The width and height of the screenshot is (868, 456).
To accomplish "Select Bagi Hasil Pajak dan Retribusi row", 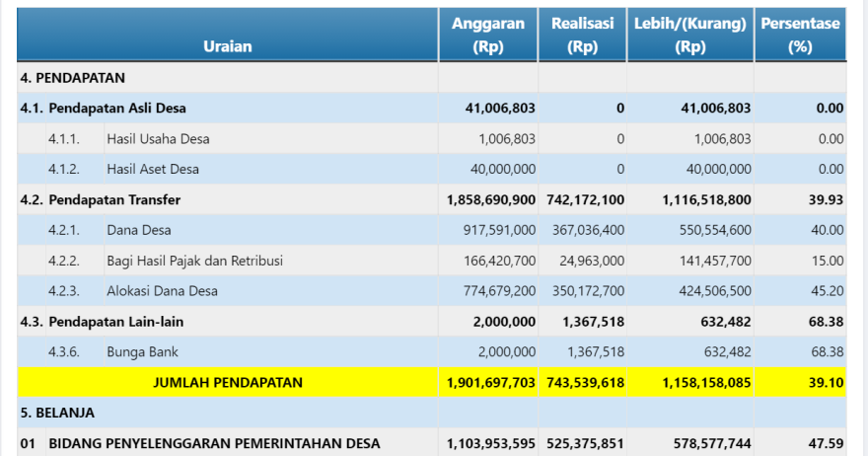I will [x=194, y=261].
